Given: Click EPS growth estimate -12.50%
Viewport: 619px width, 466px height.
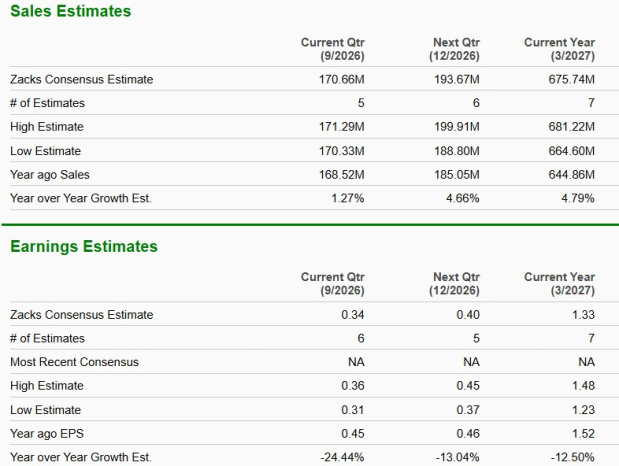Looking at the screenshot, I should (x=572, y=457).
